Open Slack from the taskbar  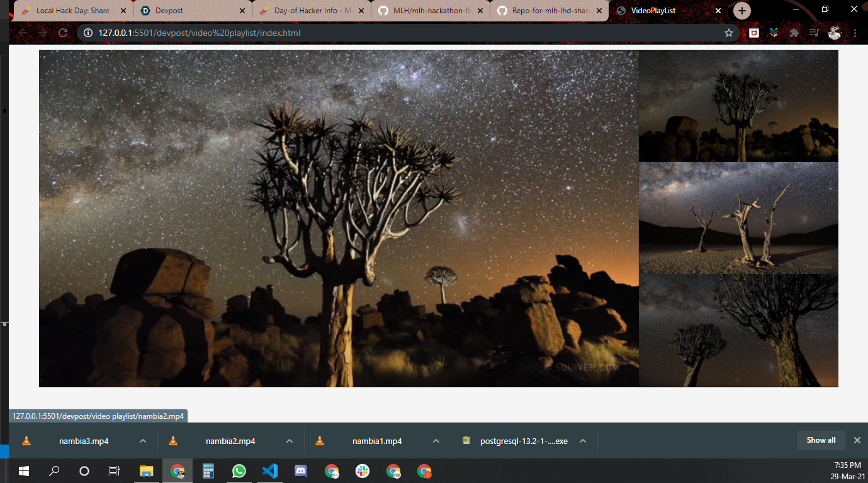pyautogui.click(x=363, y=471)
